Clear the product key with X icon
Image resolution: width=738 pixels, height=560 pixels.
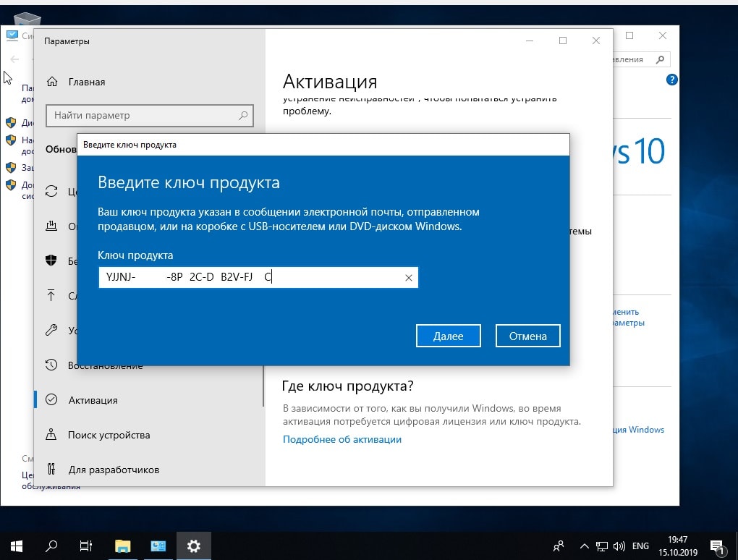[408, 278]
